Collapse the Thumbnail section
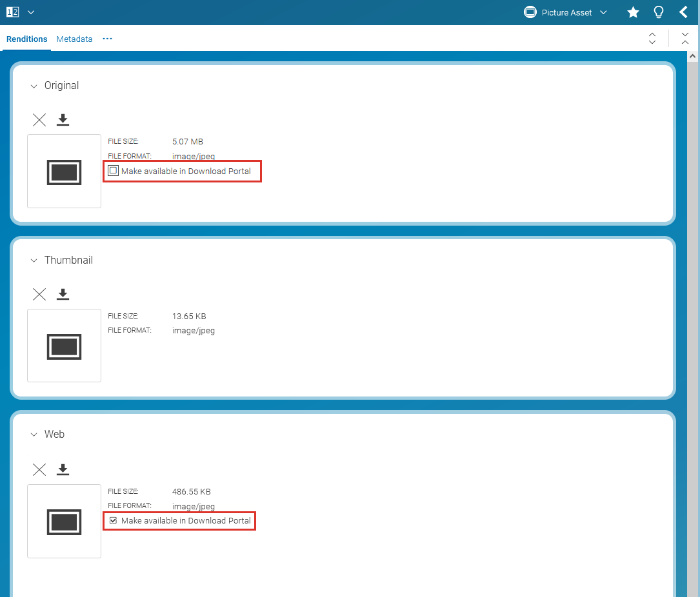 point(34,261)
